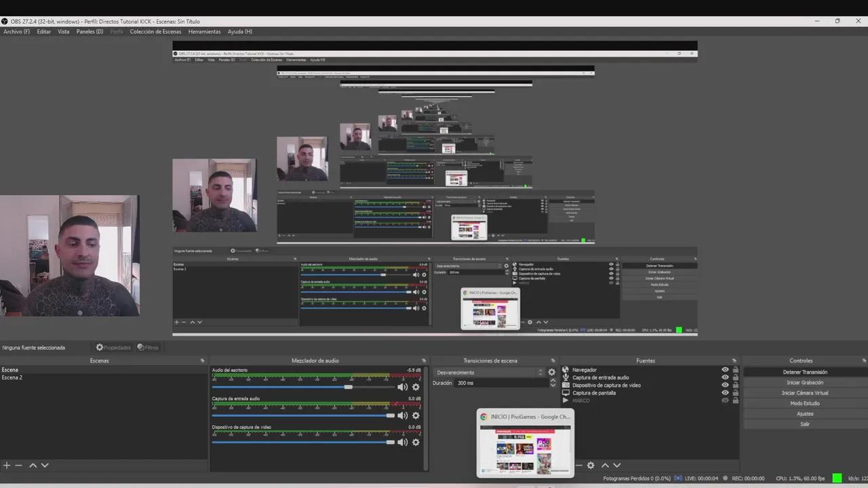Screen dimensions: 868x488
Task: Hide the Captura de entrada audio source
Action: (725, 378)
